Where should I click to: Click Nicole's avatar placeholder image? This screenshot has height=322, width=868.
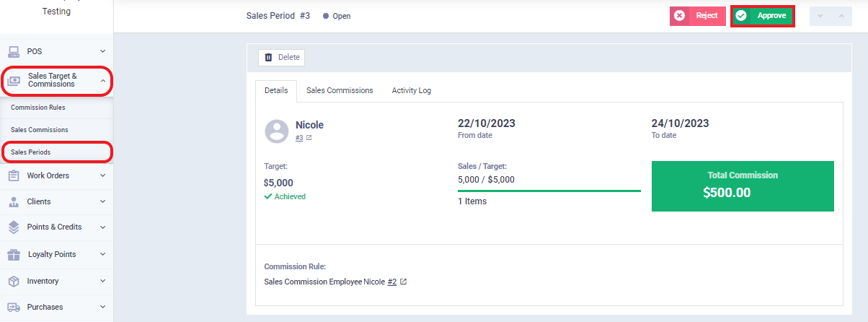tap(277, 131)
